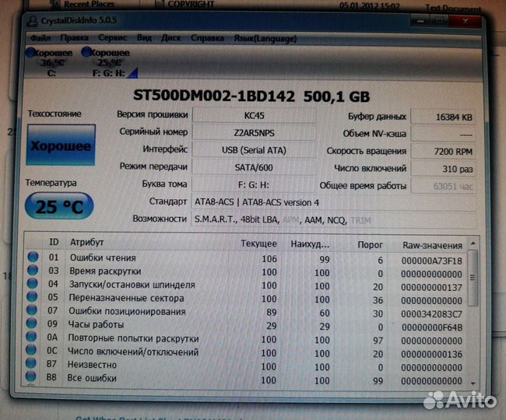Open the Язык(Language) menu

click(x=265, y=39)
